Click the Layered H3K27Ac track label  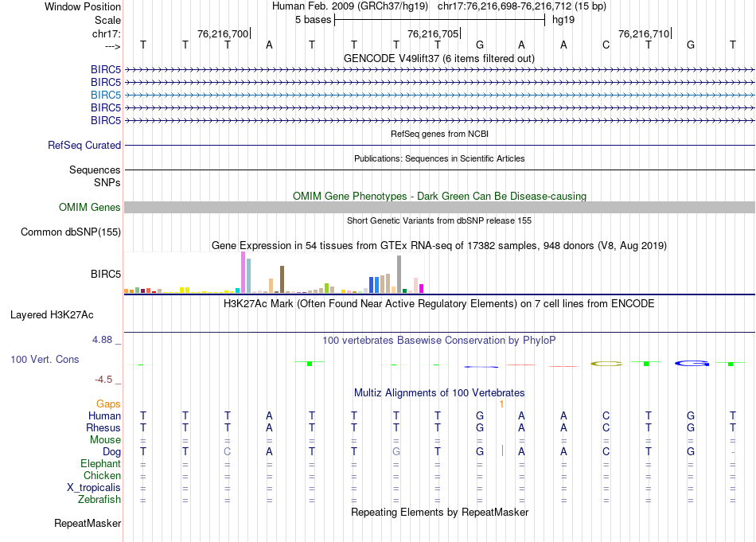(52, 315)
